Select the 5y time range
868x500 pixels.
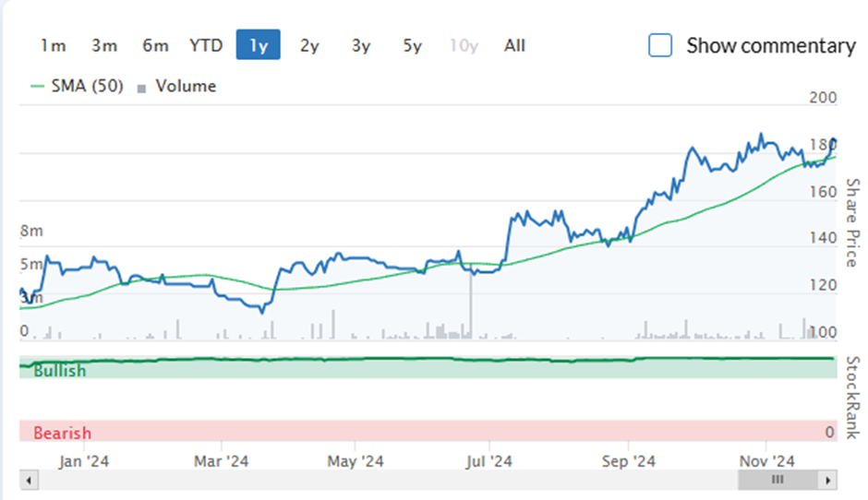(413, 45)
